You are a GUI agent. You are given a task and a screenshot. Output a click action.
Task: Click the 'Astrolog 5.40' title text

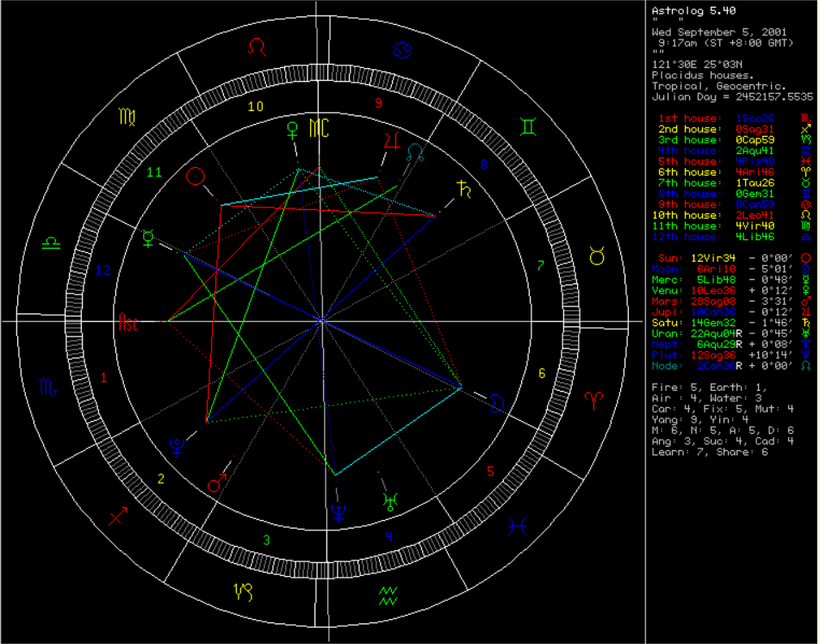(693, 10)
